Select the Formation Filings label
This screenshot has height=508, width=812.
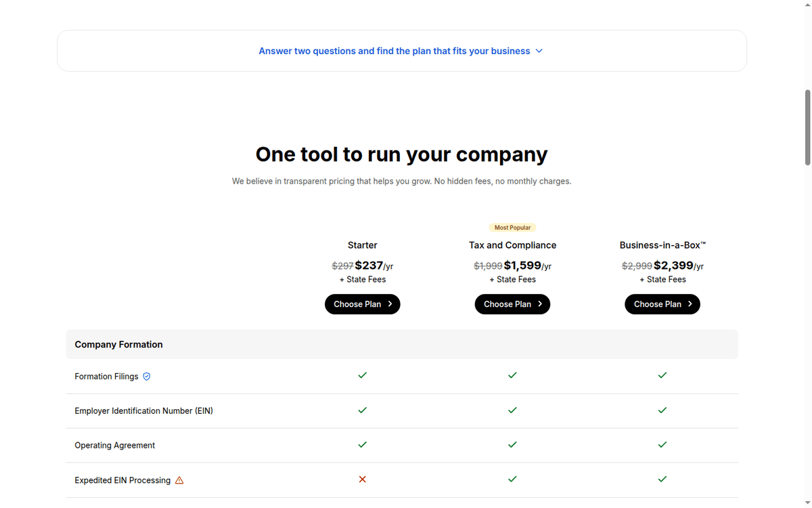[x=106, y=377]
